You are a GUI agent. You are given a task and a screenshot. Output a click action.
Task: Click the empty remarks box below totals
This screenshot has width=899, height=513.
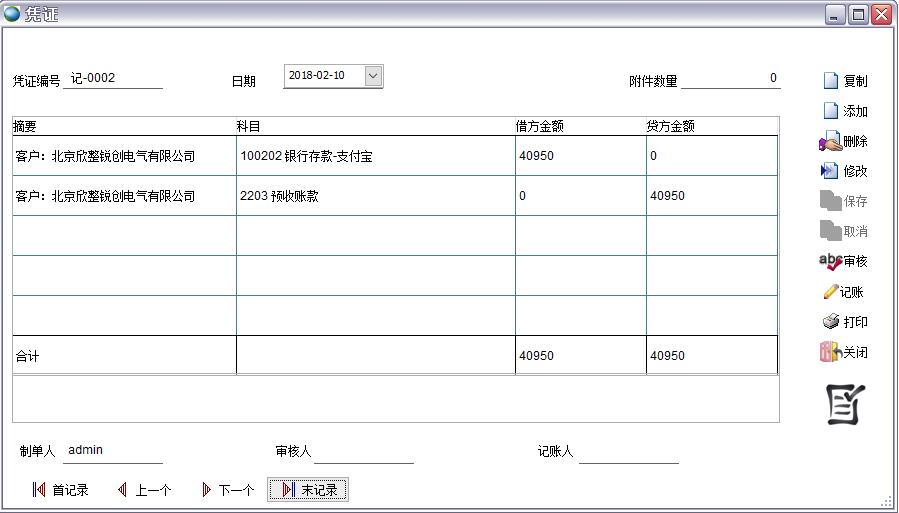[x=395, y=399]
